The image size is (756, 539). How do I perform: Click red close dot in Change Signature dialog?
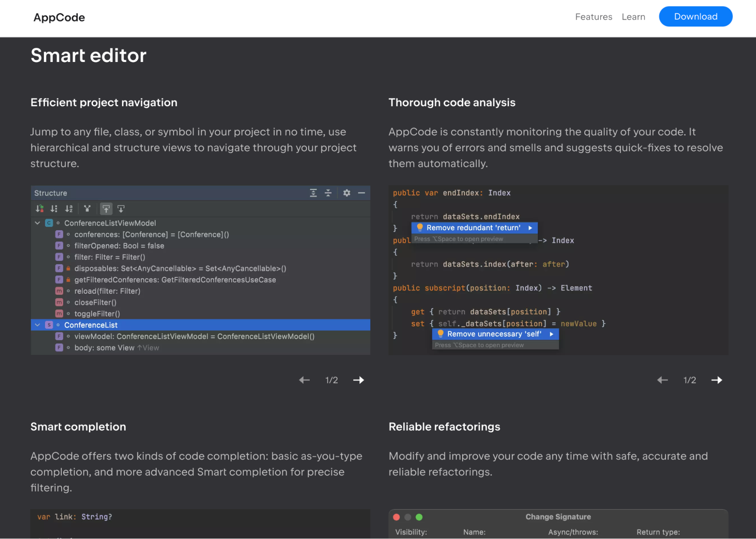(x=396, y=517)
